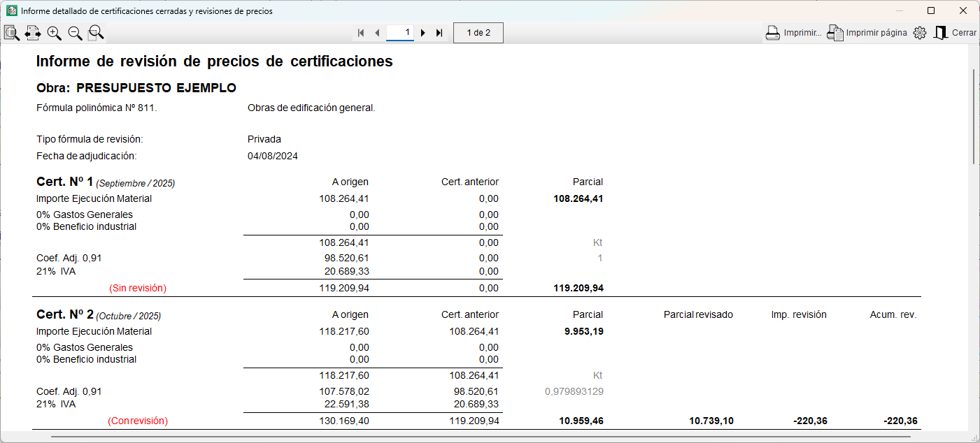Screen dimensions: 980x443
Task: Go to the previous page
Action: click(377, 33)
